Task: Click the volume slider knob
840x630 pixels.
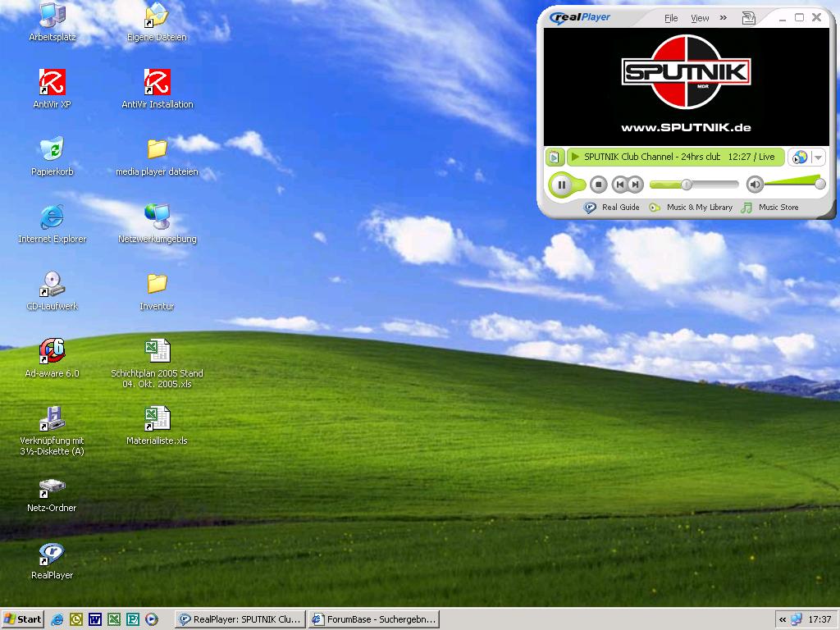Action: click(819, 185)
